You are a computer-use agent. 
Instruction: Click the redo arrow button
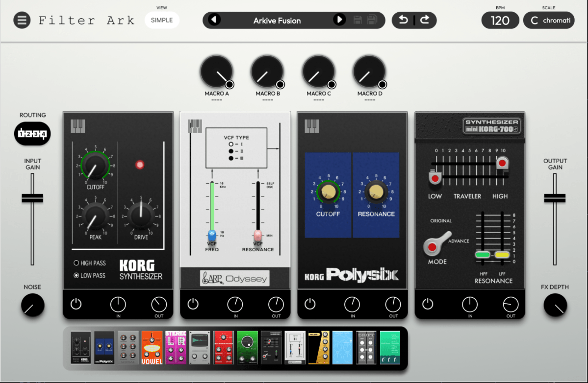click(x=425, y=20)
